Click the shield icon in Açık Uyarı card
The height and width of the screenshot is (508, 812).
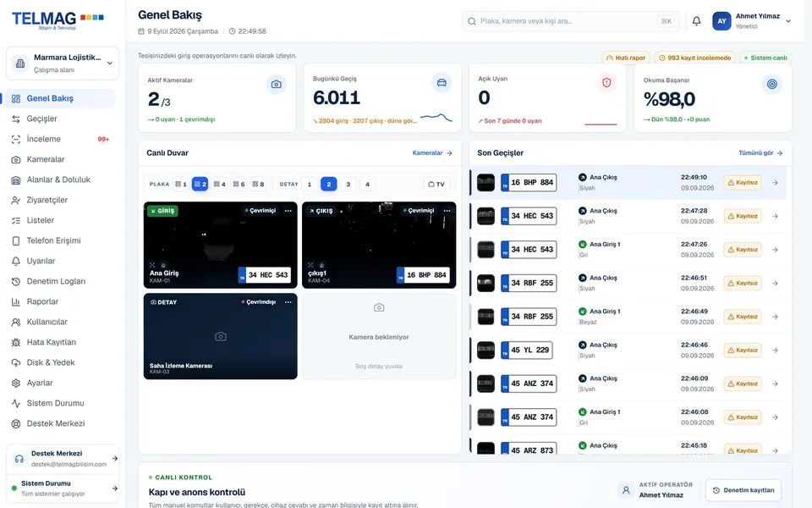[606, 83]
